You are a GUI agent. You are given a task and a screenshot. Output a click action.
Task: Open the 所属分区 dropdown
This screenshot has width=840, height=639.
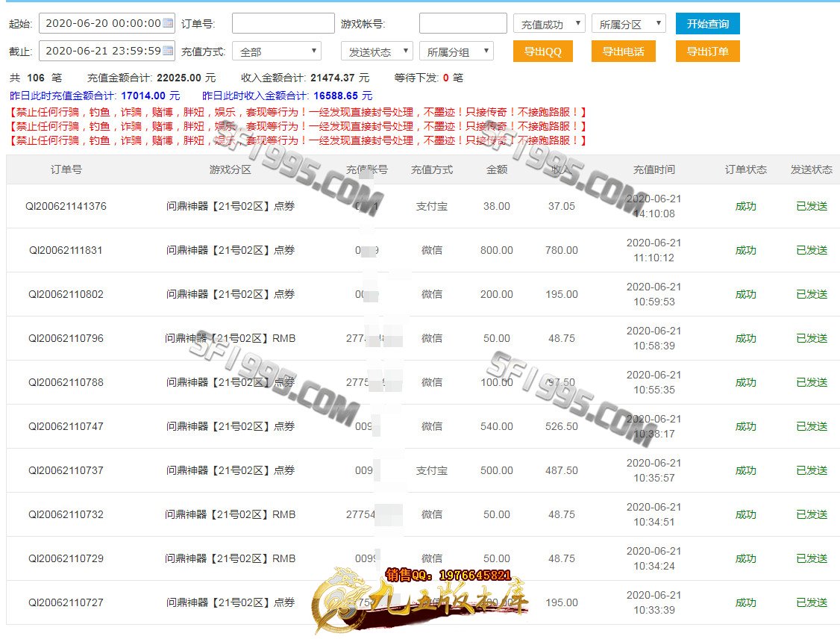(x=627, y=24)
